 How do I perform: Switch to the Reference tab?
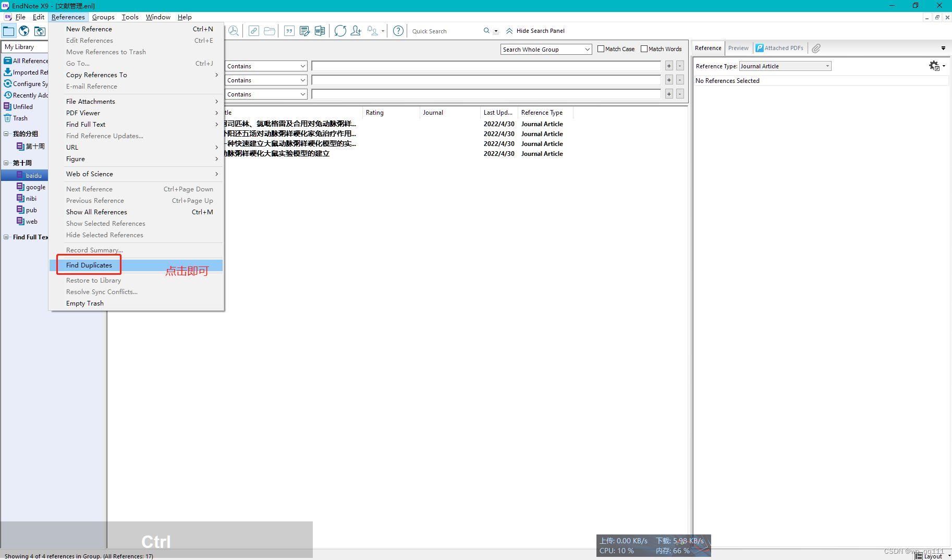pyautogui.click(x=708, y=48)
